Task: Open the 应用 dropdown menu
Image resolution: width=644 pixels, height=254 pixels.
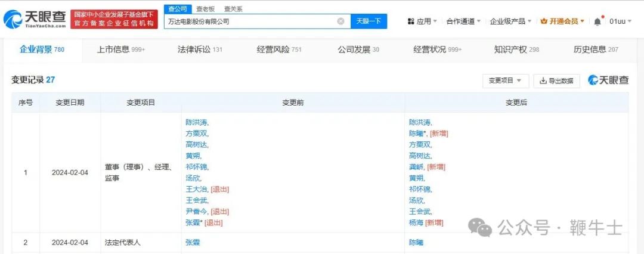Action: pos(422,21)
